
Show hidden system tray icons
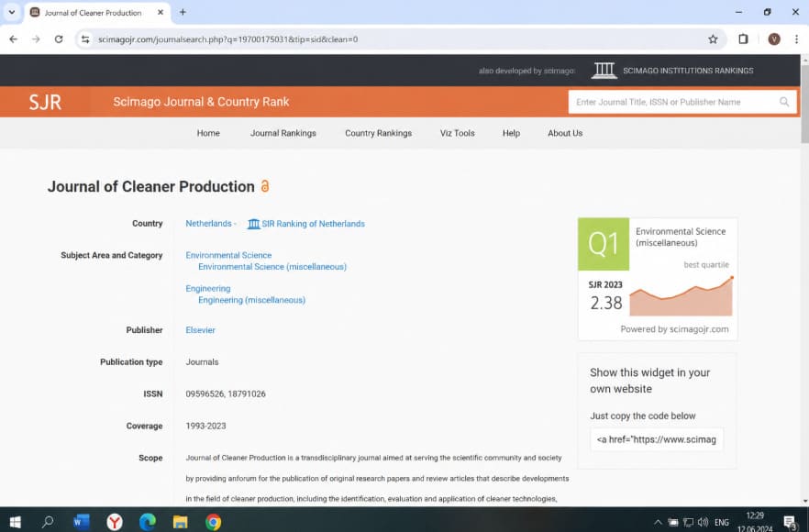658,522
